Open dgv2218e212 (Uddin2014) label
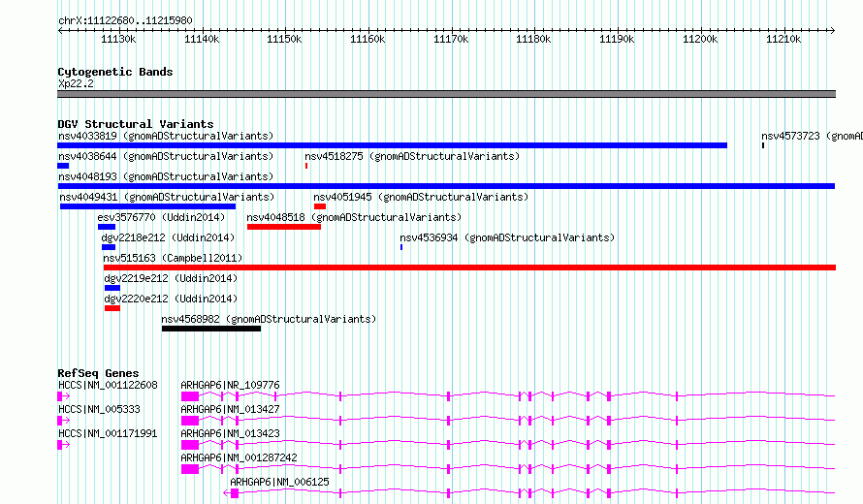 point(168,237)
